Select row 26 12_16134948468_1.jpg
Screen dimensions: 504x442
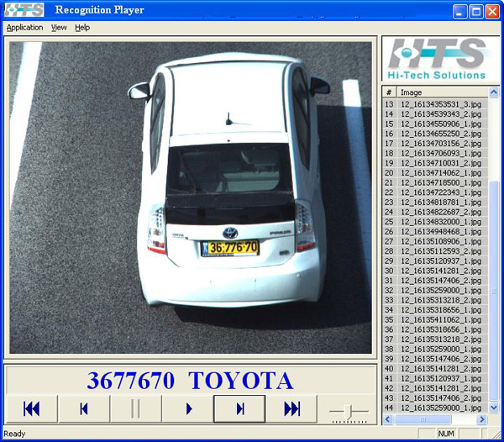tap(435, 232)
